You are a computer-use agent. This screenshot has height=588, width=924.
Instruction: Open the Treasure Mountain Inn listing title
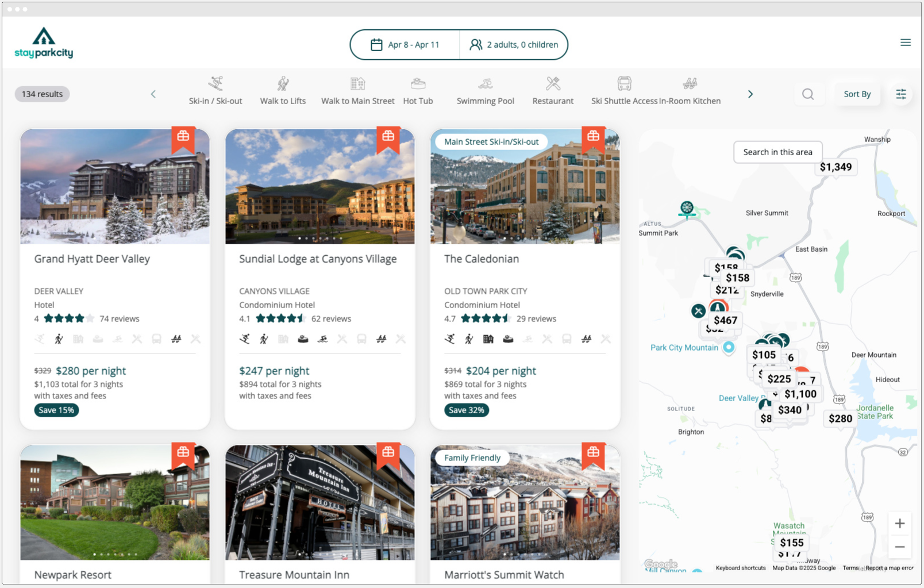(294, 575)
